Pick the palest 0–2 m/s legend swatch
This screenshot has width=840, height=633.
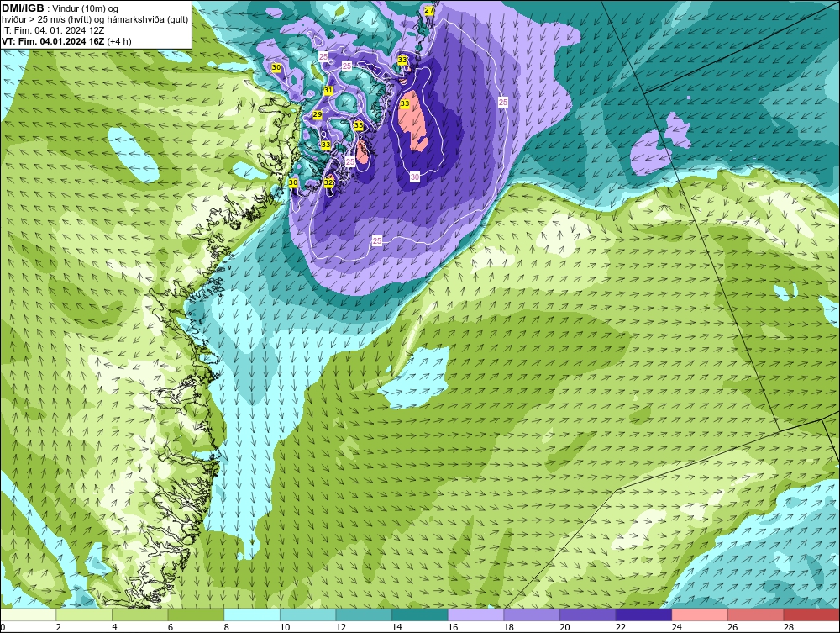pyautogui.click(x=28, y=615)
